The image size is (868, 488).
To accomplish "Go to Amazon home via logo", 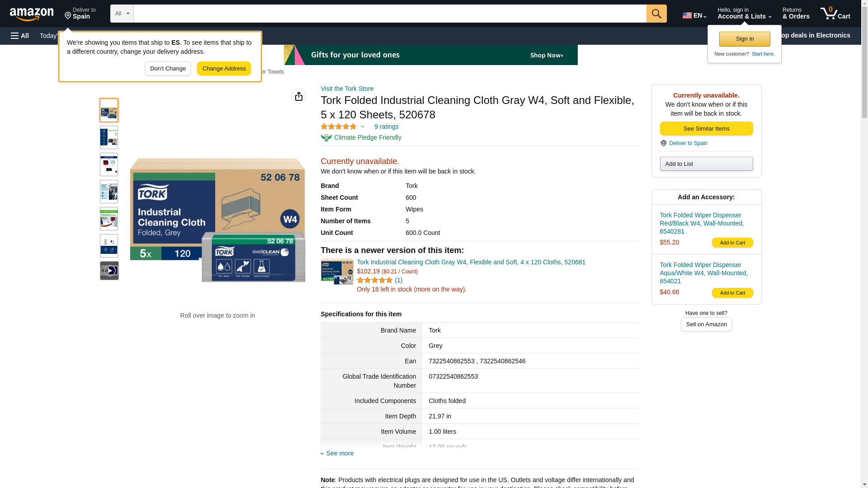I will click(32, 14).
